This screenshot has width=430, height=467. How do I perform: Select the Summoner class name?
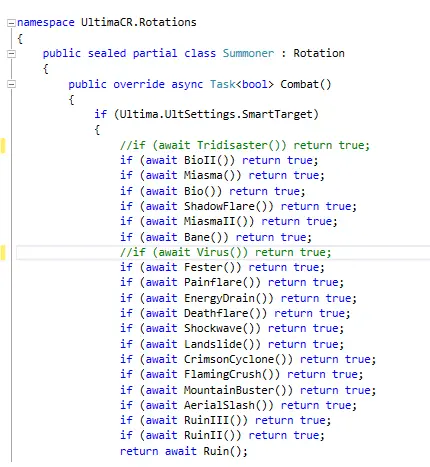pos(248,53)
